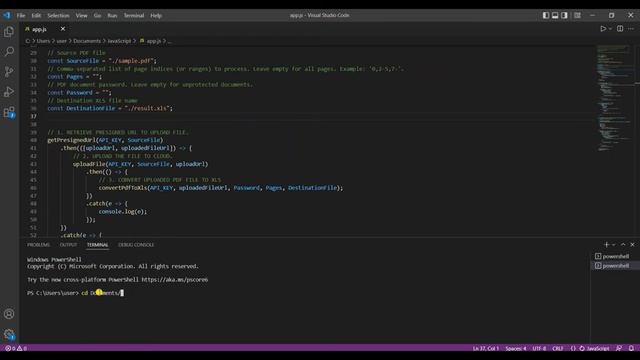
Task: Select the second powershell terminal entry
Action: click(x=615, y=266)
